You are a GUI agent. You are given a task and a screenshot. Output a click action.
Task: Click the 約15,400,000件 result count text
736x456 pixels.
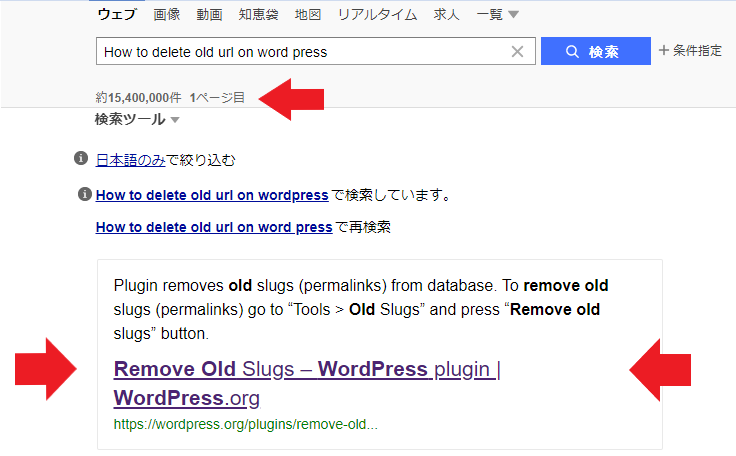click(x=138, y=98)
